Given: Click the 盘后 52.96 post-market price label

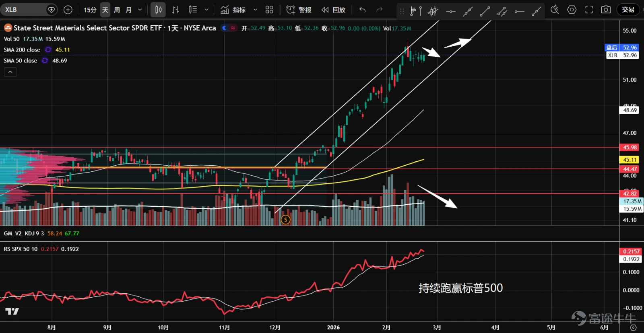Looking at the screenshot, I should click(622, 47).
